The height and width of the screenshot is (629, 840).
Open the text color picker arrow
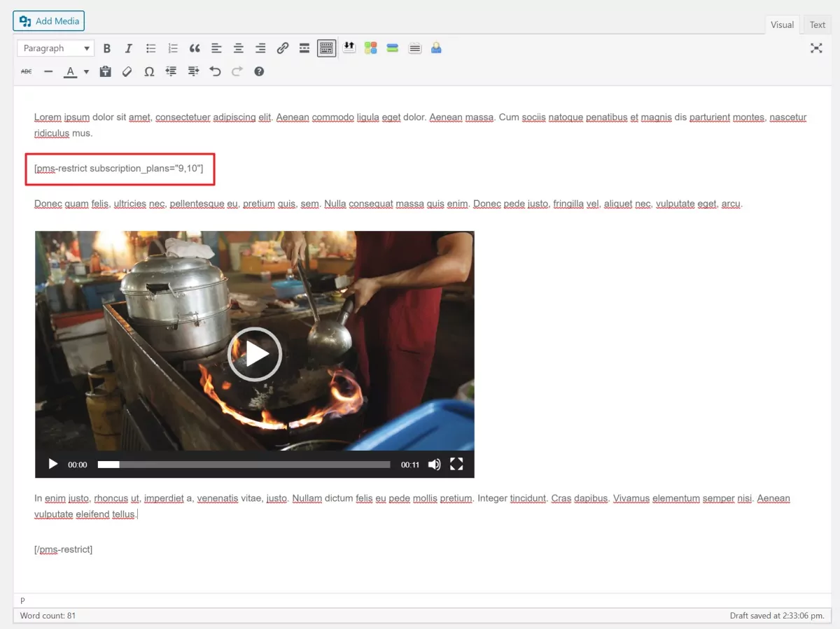86,71
